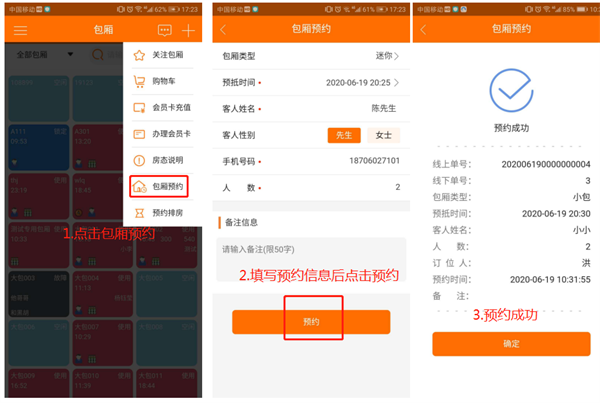Viewport: 600px width, 403px height.
Task: Choose 会员卡充值 in the menu
Action: pyautogui.click(x=162, y=108)
